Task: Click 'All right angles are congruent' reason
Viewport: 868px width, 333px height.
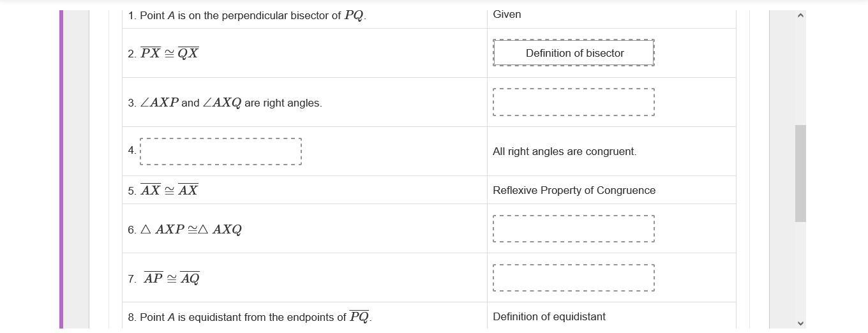Action: 565,151
